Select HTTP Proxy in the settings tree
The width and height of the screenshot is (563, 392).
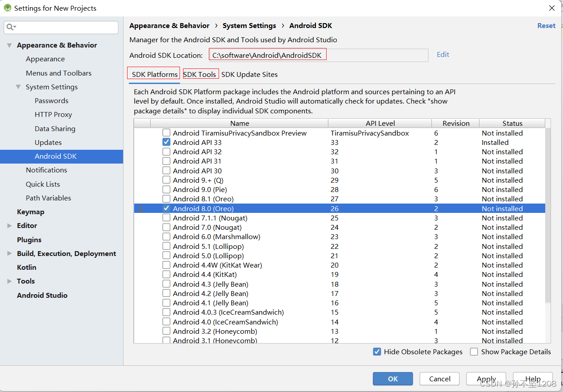pos(53,115)
